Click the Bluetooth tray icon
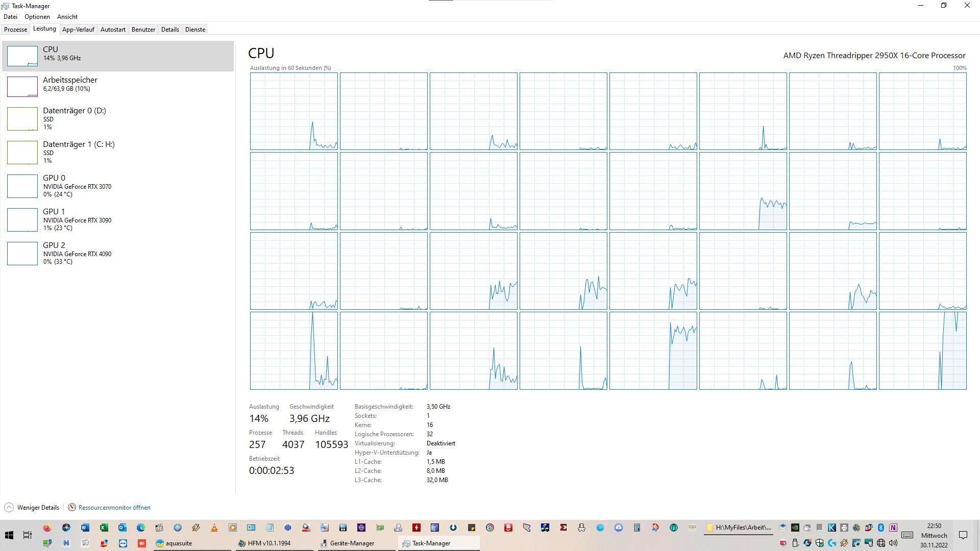 point(880,528)
